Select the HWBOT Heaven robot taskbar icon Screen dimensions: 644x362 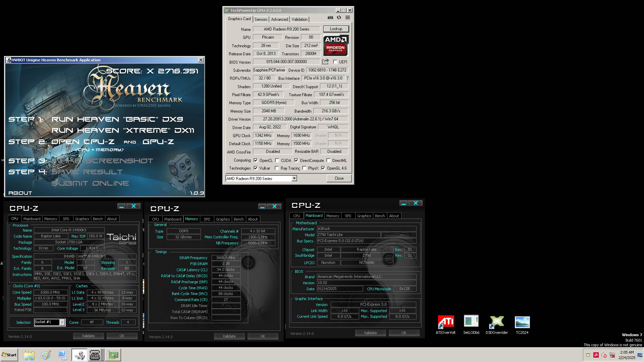[79, 355]
